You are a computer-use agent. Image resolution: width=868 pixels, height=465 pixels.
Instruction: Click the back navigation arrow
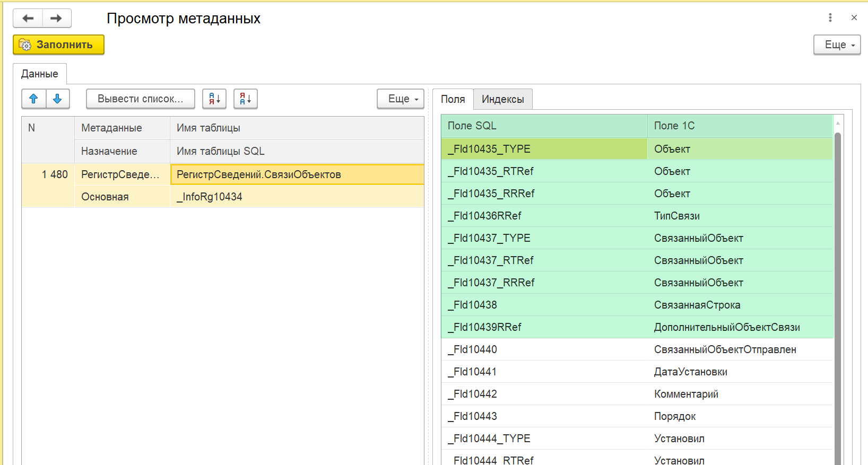(28, 19)
